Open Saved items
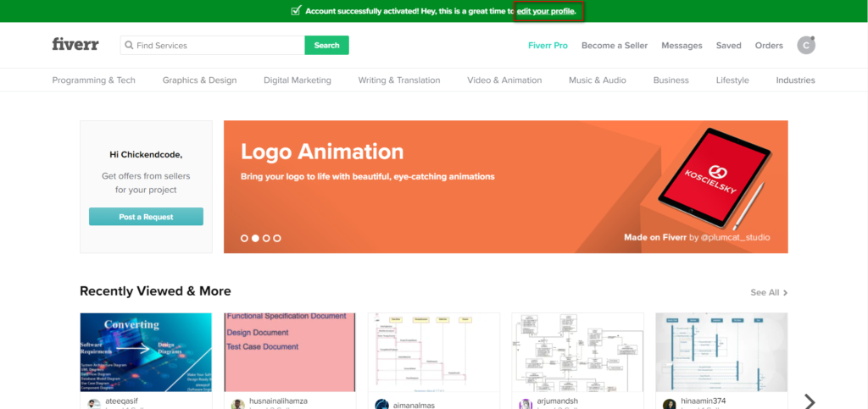Viewport: 868px width, 409px height. point(728,46)
